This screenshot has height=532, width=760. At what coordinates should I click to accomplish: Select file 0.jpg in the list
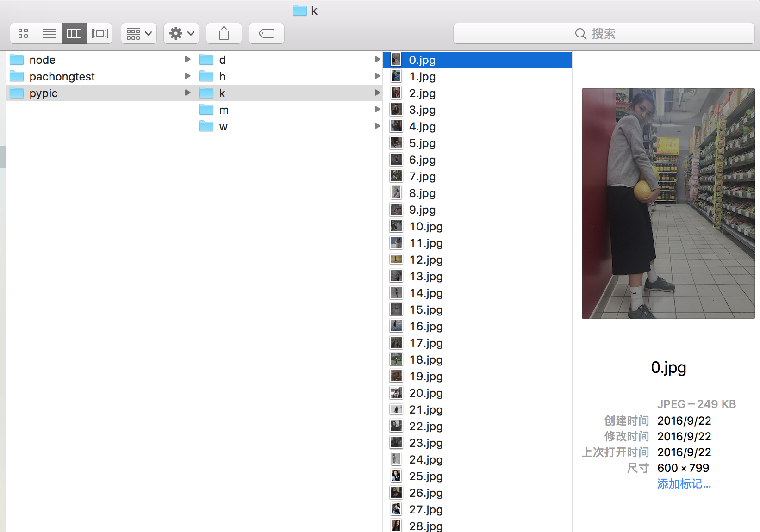(478, 60)
